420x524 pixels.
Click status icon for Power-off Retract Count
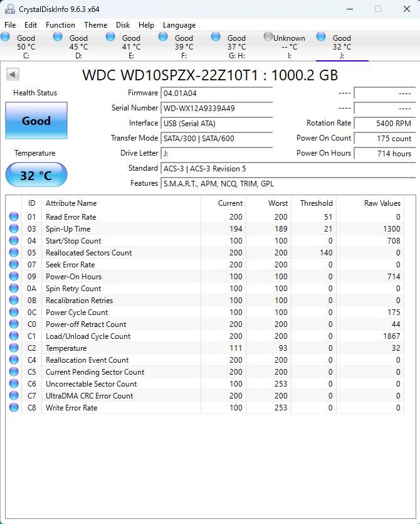click(14, 324)
